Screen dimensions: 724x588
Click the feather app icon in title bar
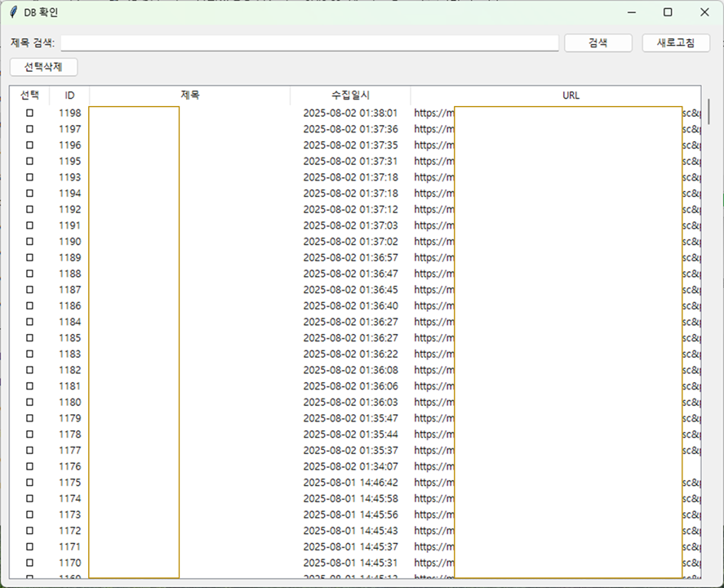tap(14, 12)
